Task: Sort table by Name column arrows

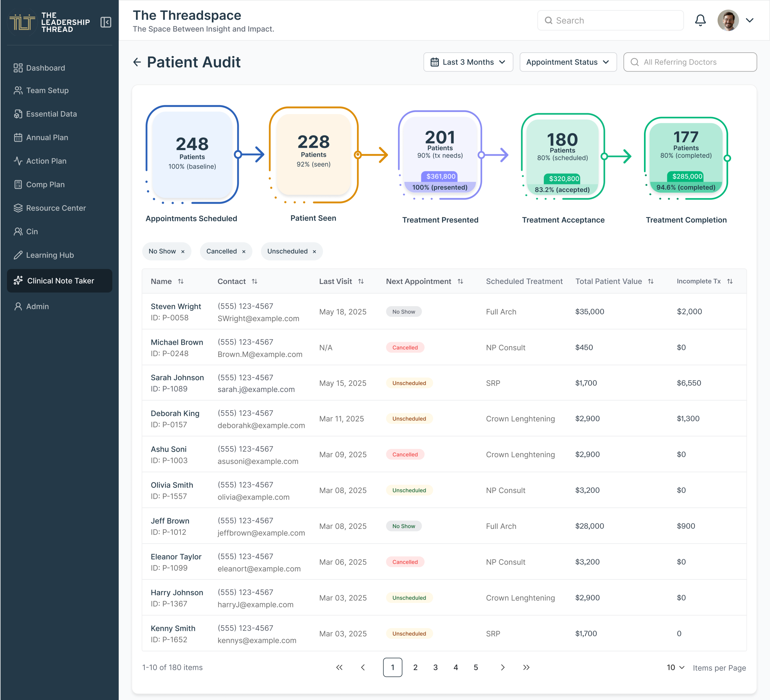Action: pyautogui.click(x=181, y=282)
